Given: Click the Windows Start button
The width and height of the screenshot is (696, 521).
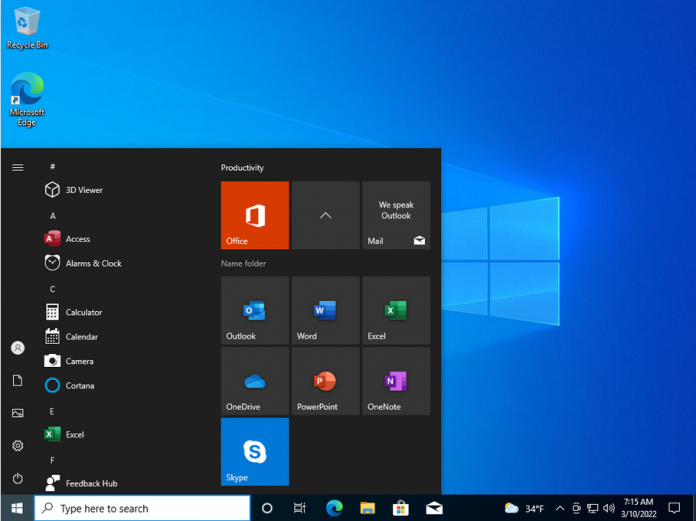Looking at the screenshot, I should coord(17,508).
